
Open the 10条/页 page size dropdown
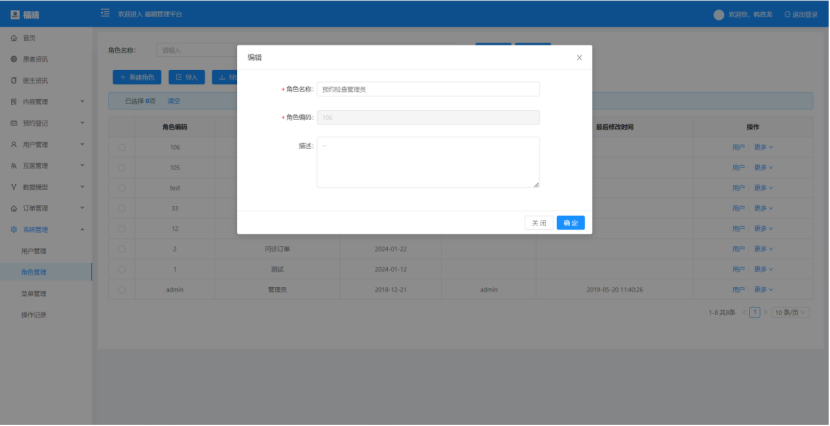789,312
